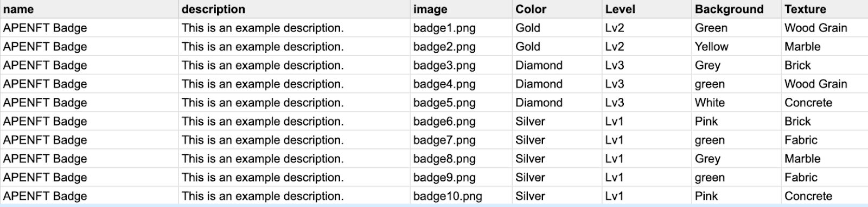
Task: Click the 'Texture' header cell
Action: (x=825, y=9)
